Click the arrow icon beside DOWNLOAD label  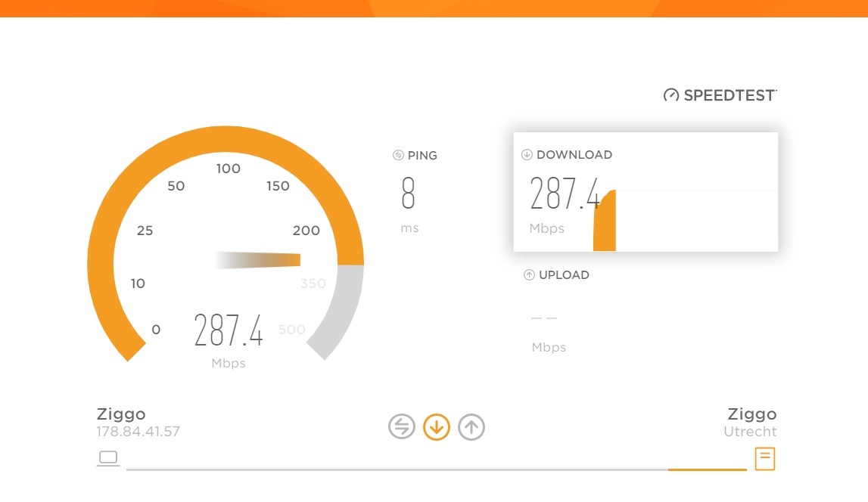coord(527,155)
